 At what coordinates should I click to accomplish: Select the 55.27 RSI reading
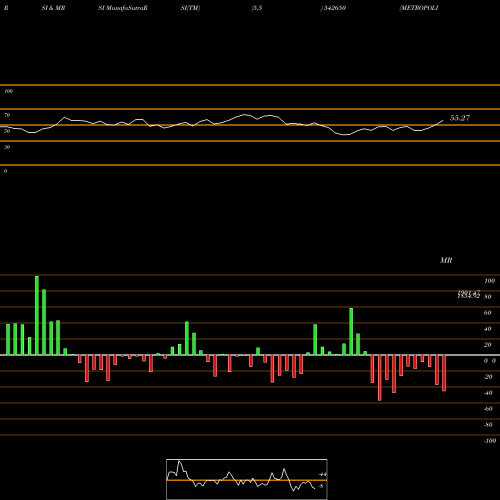pos(460,118)
